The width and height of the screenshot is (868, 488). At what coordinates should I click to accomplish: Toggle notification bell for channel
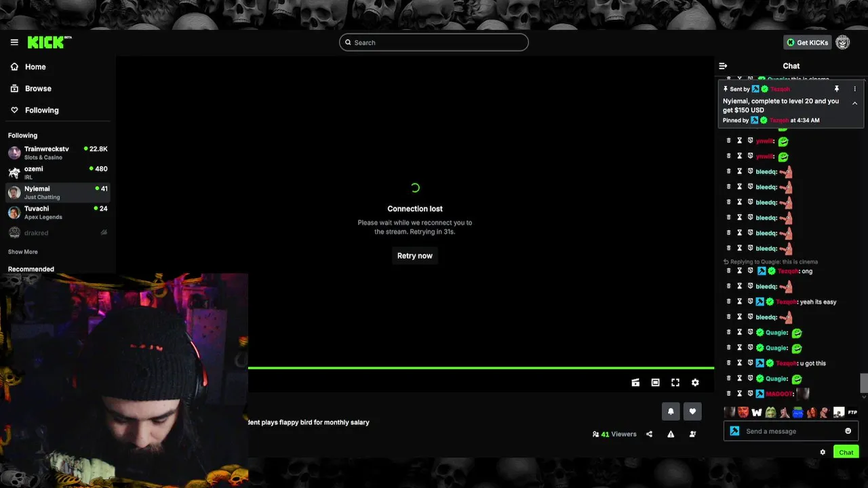point(671,411)
